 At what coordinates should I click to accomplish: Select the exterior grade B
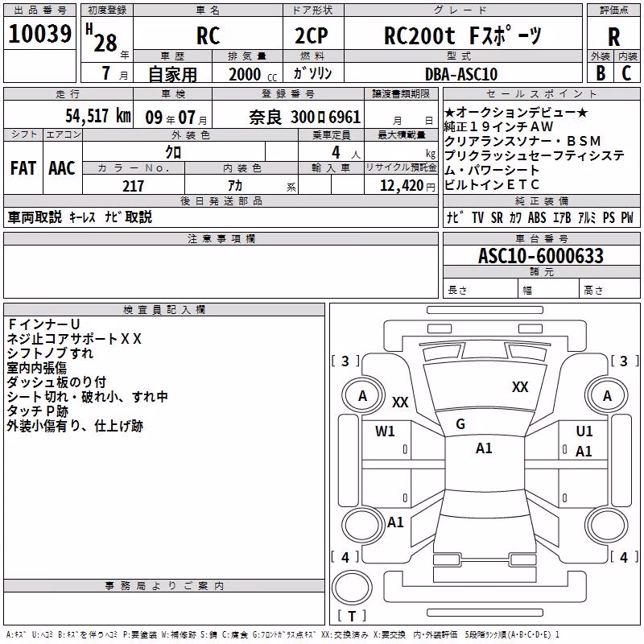[601, 72]
